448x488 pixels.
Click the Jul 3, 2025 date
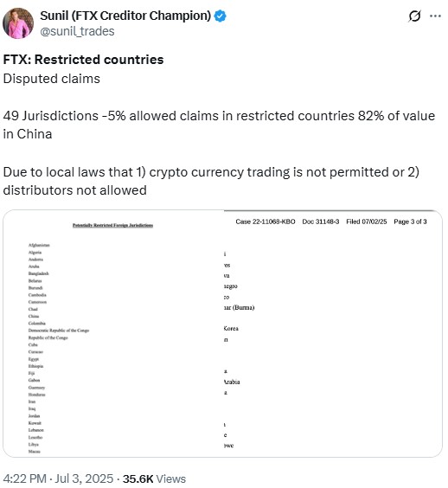(84, 478)
